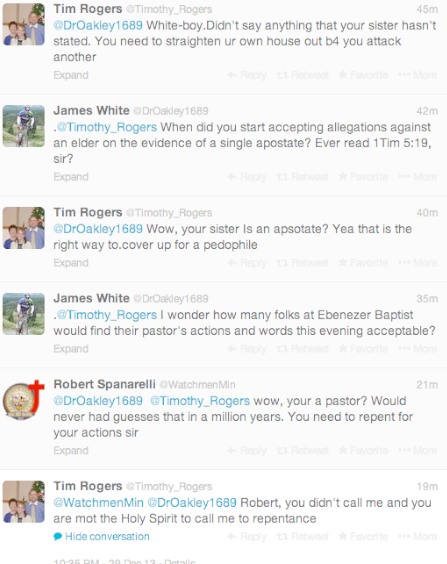This screenshot has width=447, height=564.
Task: Open More options on James White's 35m tweet
Action: pyautogui.click(x=418, y=349)
